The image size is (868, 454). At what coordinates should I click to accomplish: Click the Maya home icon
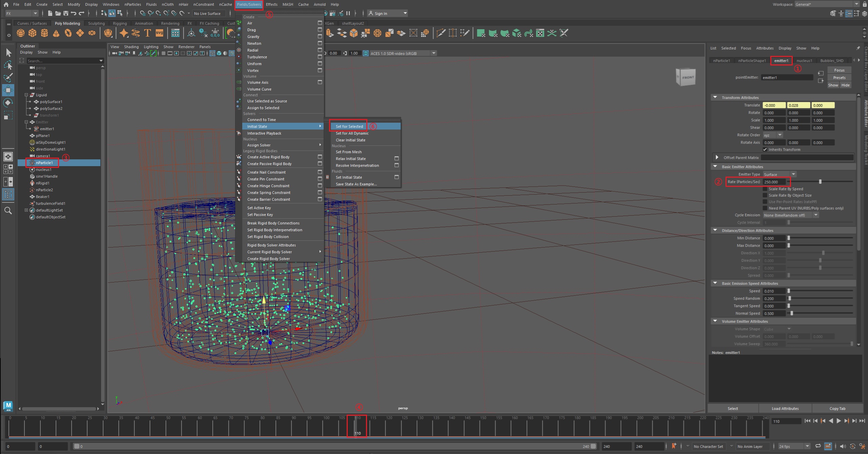point(6,4)
